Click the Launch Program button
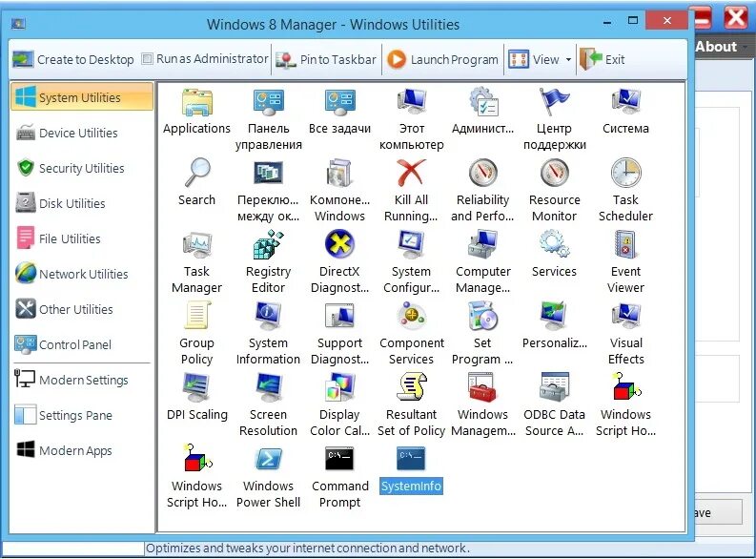 tap(442, 59)
